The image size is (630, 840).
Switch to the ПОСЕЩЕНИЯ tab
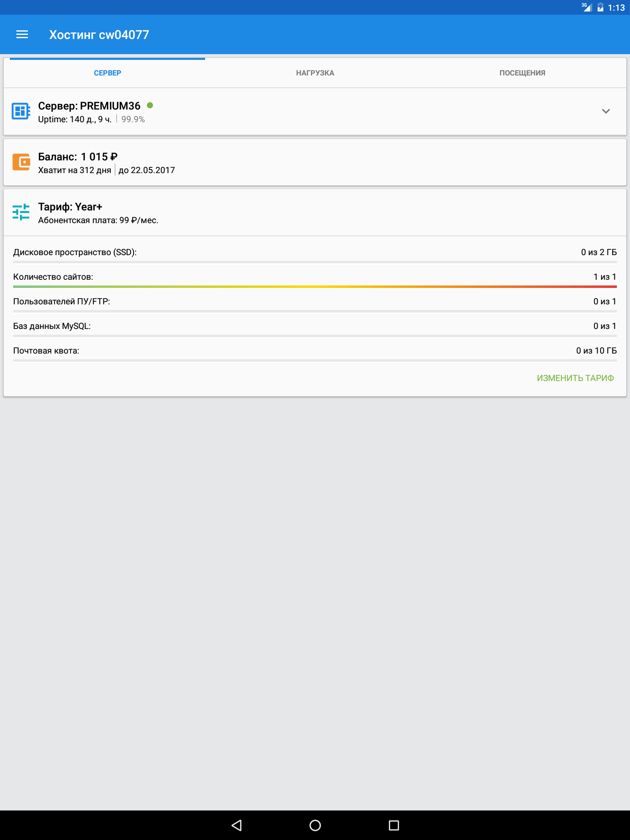click(x=522, y=73)
